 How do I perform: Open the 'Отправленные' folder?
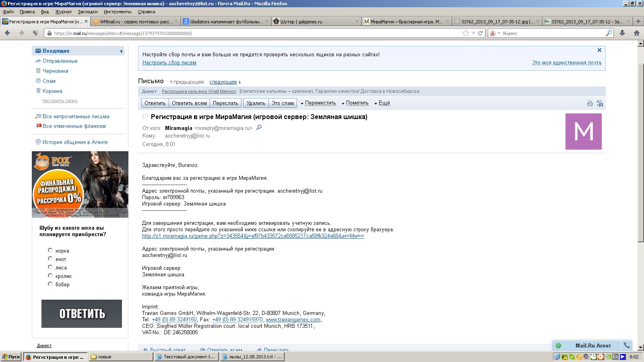(x=60, y=61)
